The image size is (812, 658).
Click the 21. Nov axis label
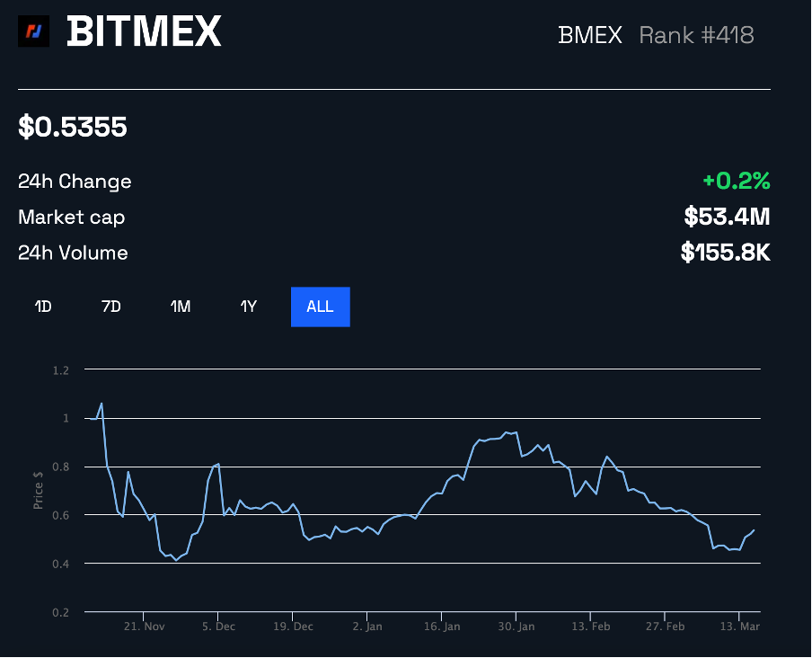pyautogui.click(x=144, y=627)
